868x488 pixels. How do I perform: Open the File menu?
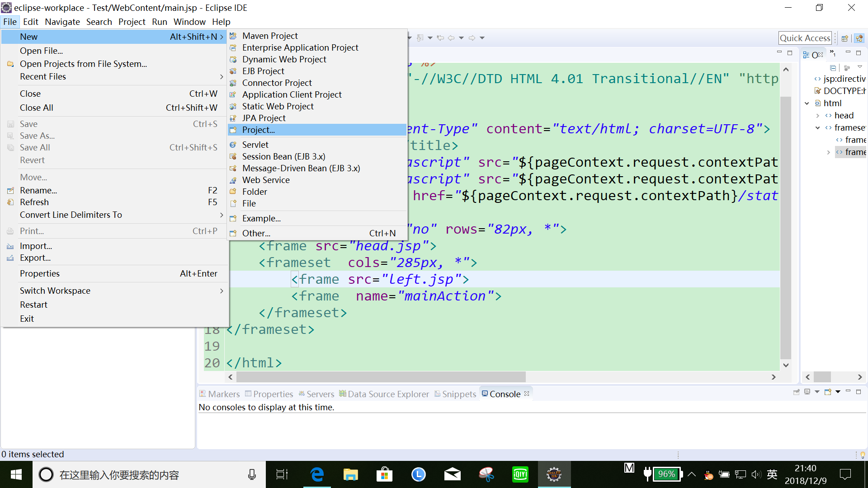coord(9,21)
